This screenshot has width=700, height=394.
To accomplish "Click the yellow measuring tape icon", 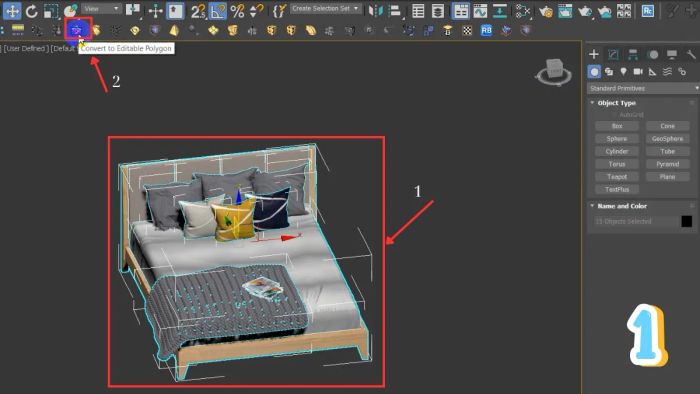I will (x=18, y=30).
